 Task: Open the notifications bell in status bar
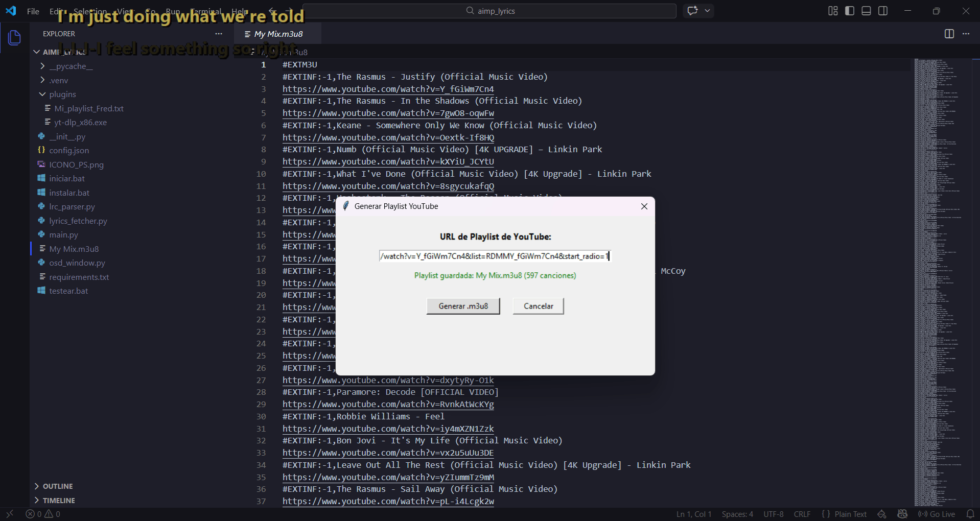(970, 514)
